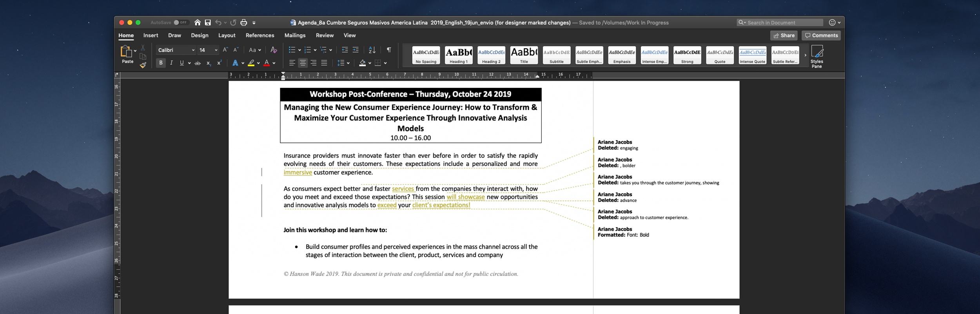This screenshot has width=980, height=314.
Task: Print the document using the printer icon
Action: click(x=244, y=23)
